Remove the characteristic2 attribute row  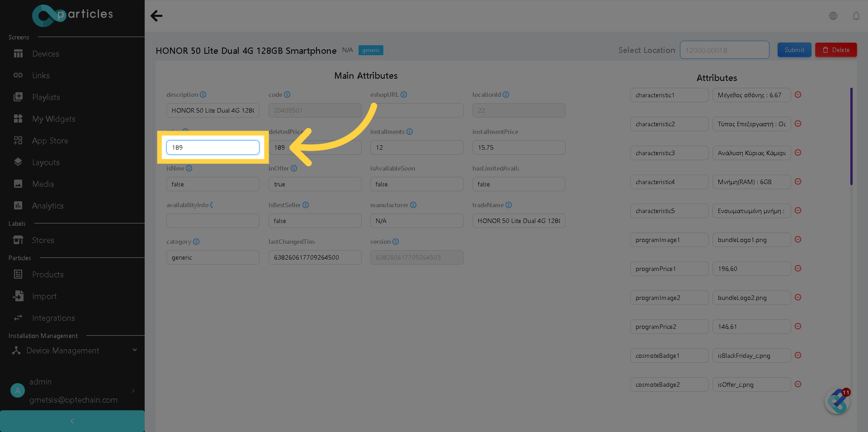(x=798, y=123)
